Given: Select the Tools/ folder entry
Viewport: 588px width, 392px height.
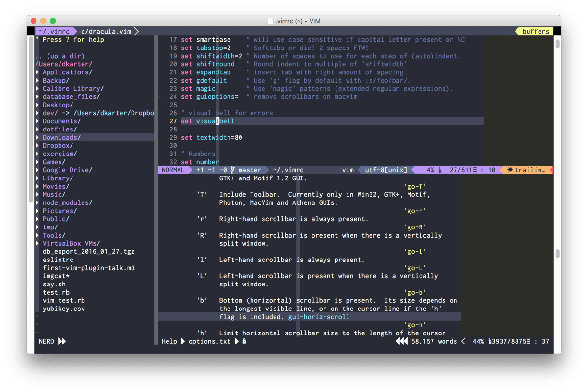Looking at the screenshot, I should [54, 236].
